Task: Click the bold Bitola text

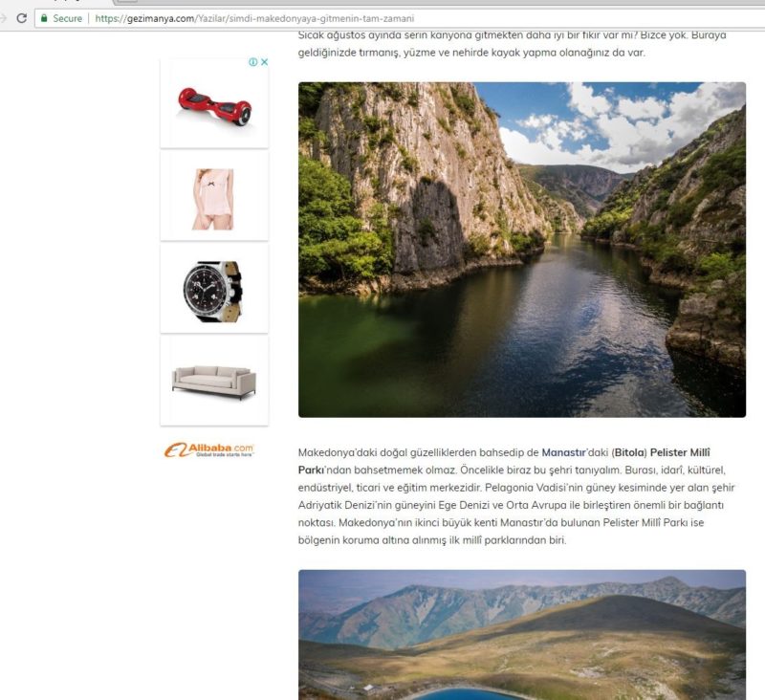Action: [x=629, y=452]
